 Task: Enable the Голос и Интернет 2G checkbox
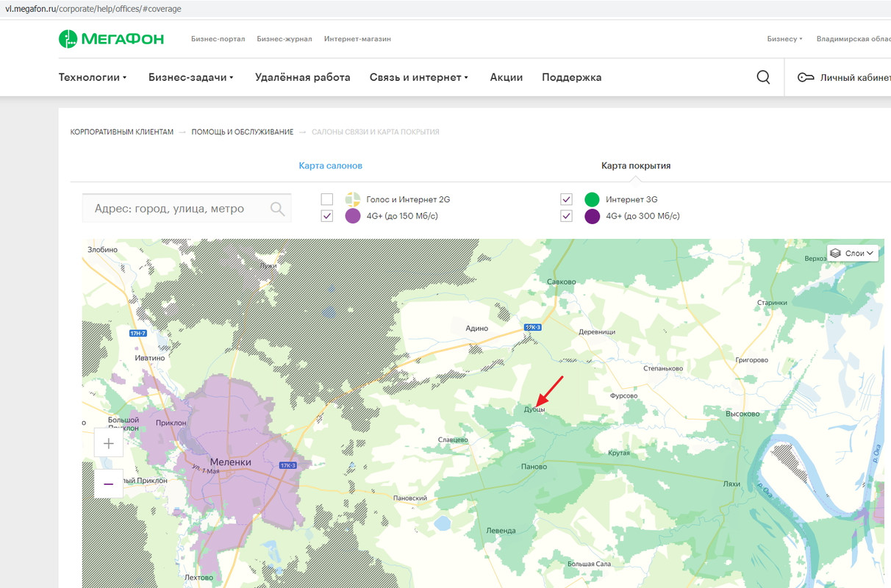pyautogui.click(x=327, y=199)
